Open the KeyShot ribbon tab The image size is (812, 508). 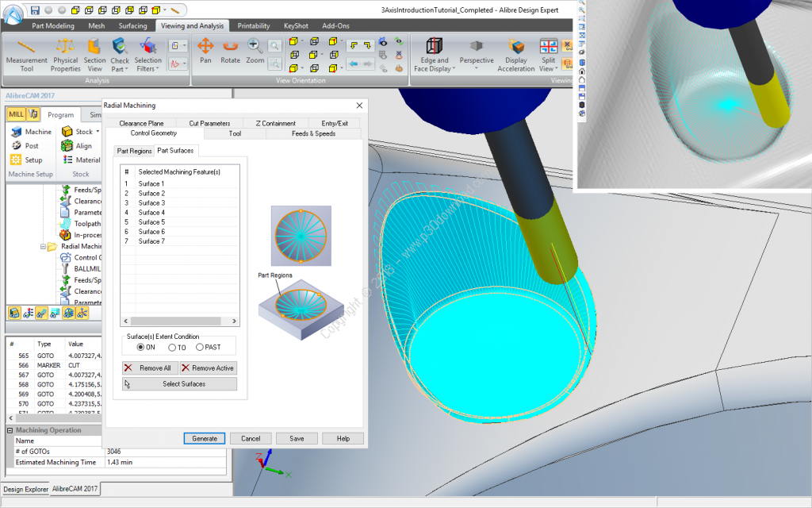(296, 25)
